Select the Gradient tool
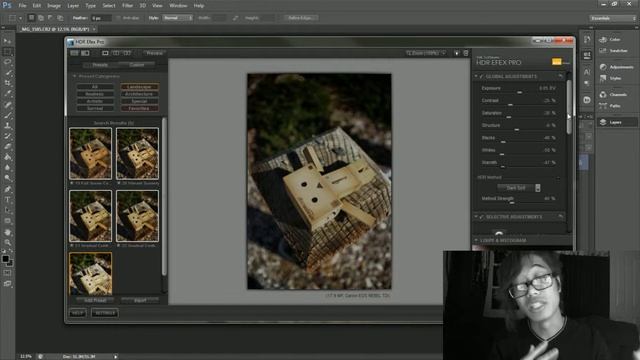The image size is (640, 360). tap(7, 157)
